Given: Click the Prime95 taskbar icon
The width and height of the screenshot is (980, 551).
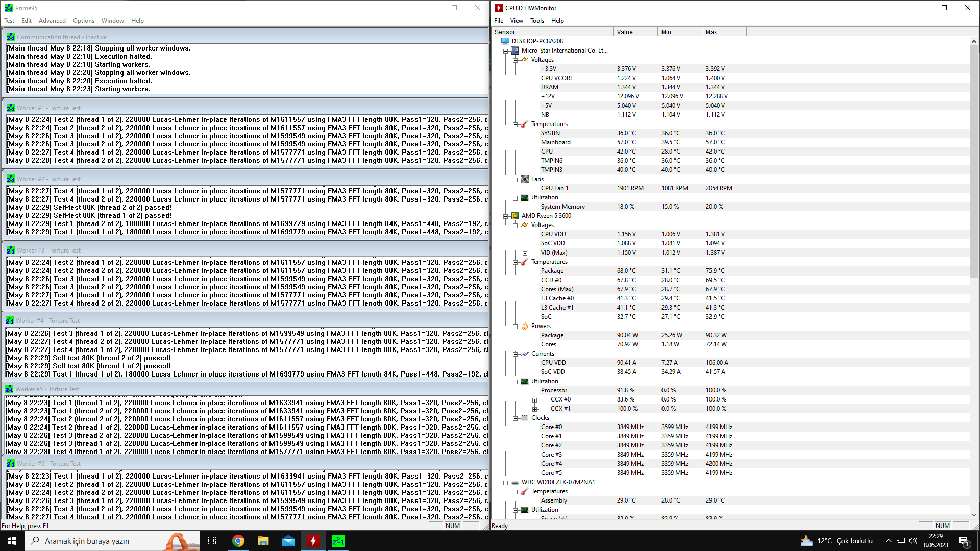Looking at the screenshot, I should point(338,541).
